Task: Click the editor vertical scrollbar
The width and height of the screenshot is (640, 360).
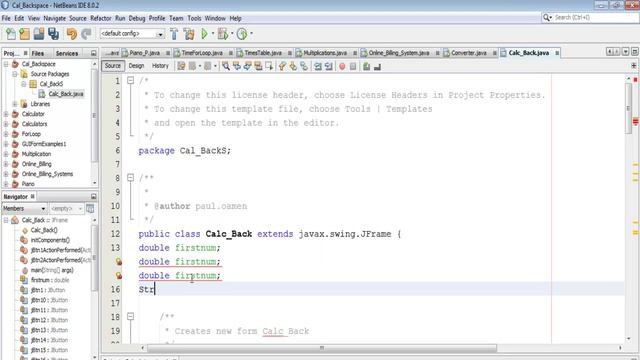Action: tap(629, 108)
